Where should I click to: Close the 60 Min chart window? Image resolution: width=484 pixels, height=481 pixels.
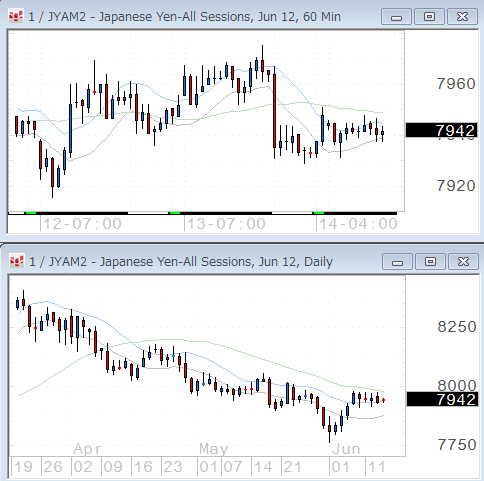click(x=462, y=17)
